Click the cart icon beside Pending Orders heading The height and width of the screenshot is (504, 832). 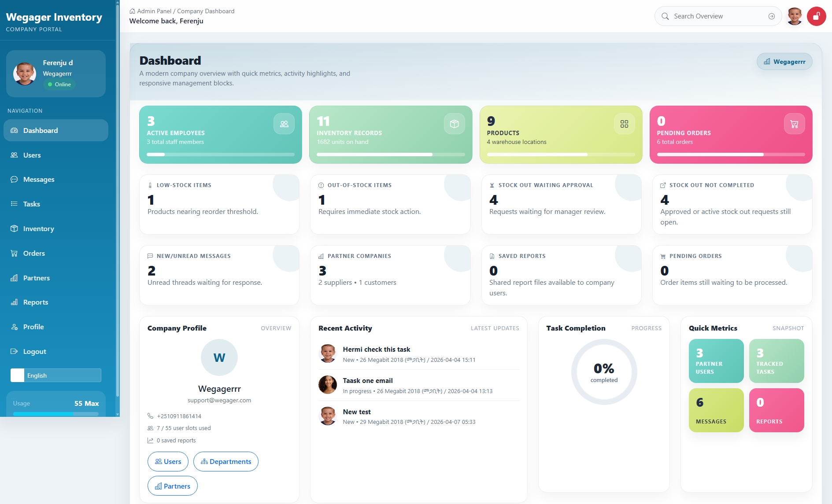coord(663,256)
